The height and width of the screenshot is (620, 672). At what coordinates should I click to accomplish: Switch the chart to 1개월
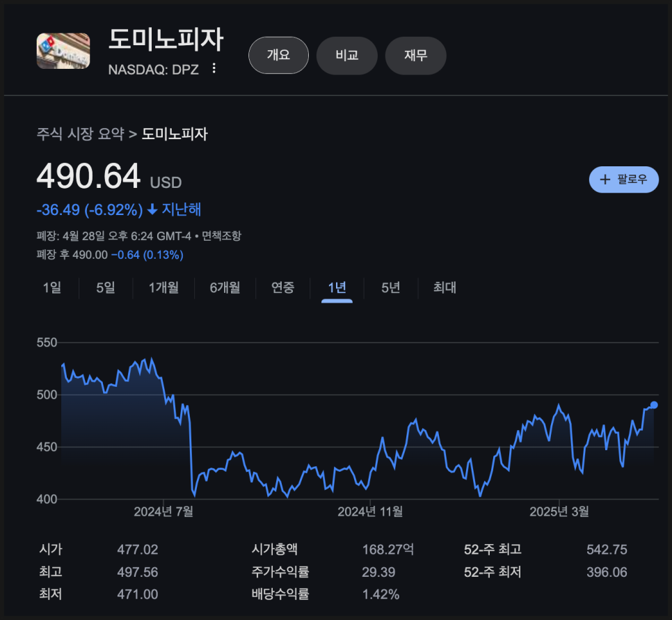pyautogui.click(x=163, y=287)
